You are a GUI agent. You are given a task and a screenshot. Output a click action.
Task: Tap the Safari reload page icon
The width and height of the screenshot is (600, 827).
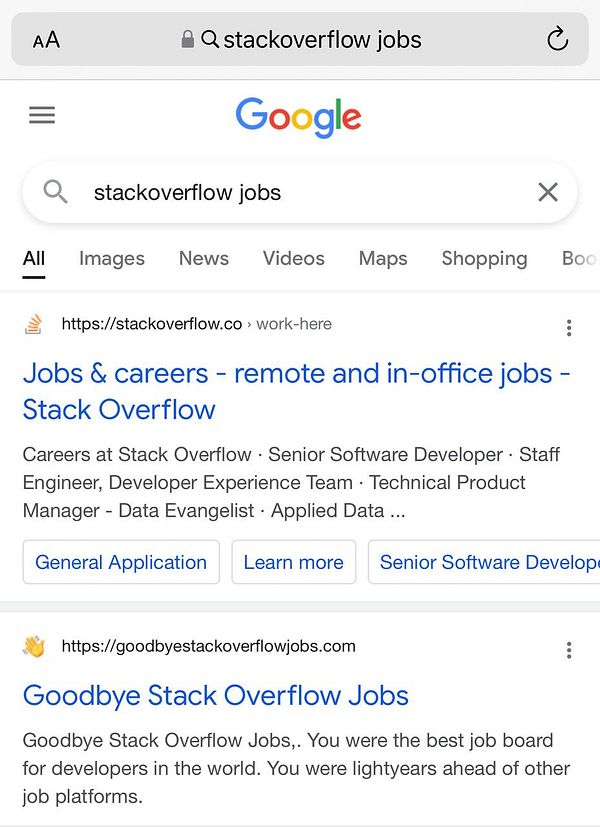557,40
